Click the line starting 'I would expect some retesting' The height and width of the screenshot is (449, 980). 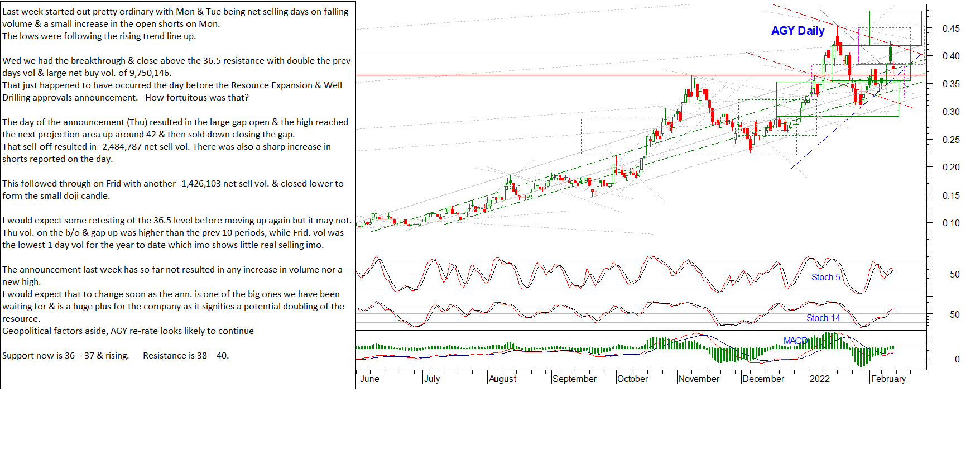tap(177, 221)
